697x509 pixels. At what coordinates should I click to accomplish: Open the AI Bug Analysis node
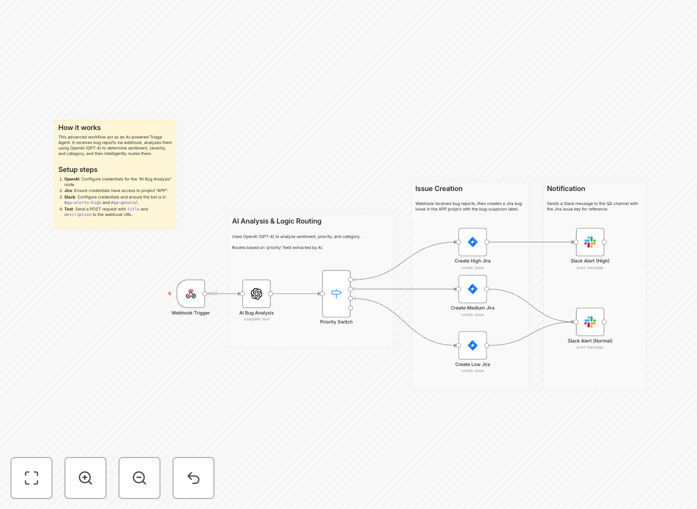tap(256, 293)
